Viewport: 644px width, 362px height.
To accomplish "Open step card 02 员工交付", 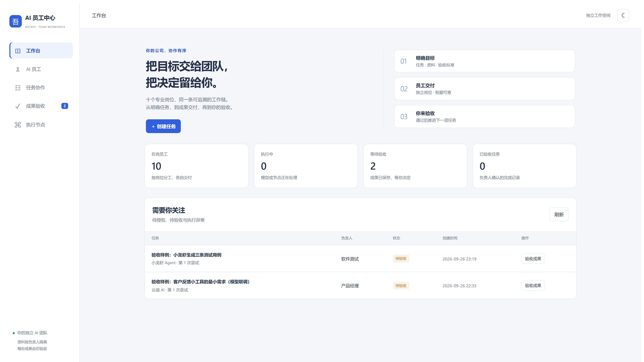I will coord(485,89).
